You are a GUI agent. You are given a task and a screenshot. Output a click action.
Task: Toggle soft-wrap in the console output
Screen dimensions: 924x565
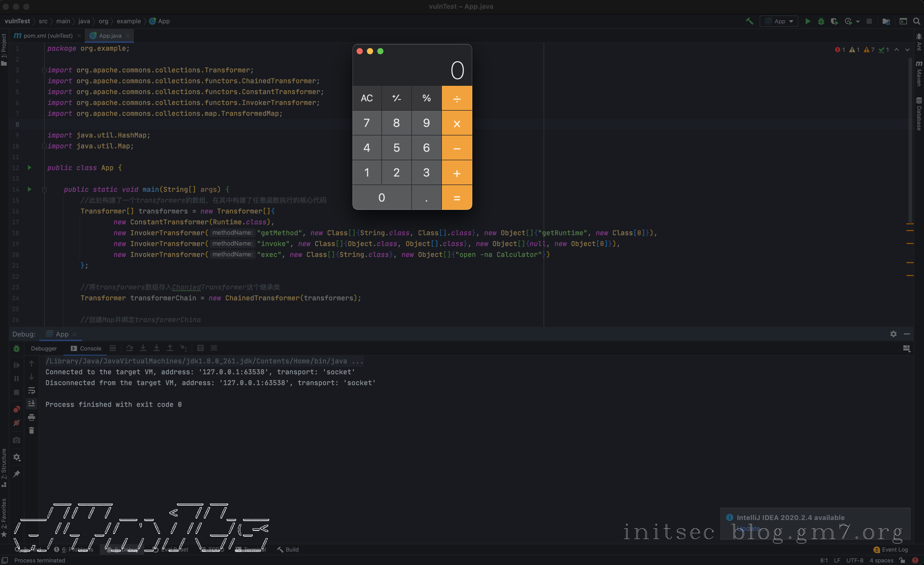click(x=32, y=391)
